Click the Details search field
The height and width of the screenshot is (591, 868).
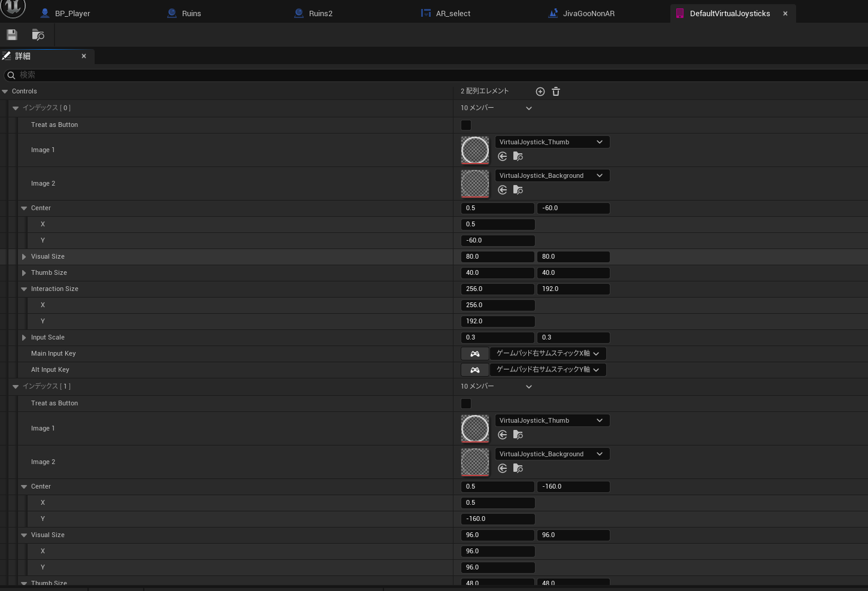pyautogui.click(x=419, y=75)
